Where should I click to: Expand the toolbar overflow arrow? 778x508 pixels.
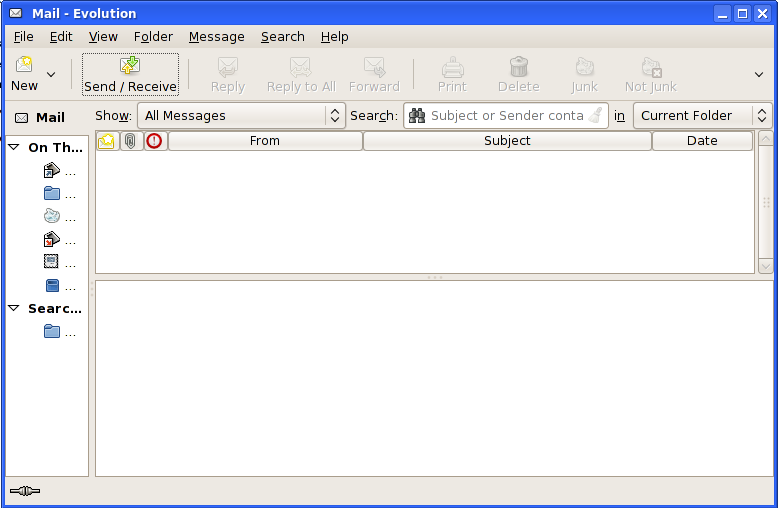pyautogui.click(x=759, y=74)
